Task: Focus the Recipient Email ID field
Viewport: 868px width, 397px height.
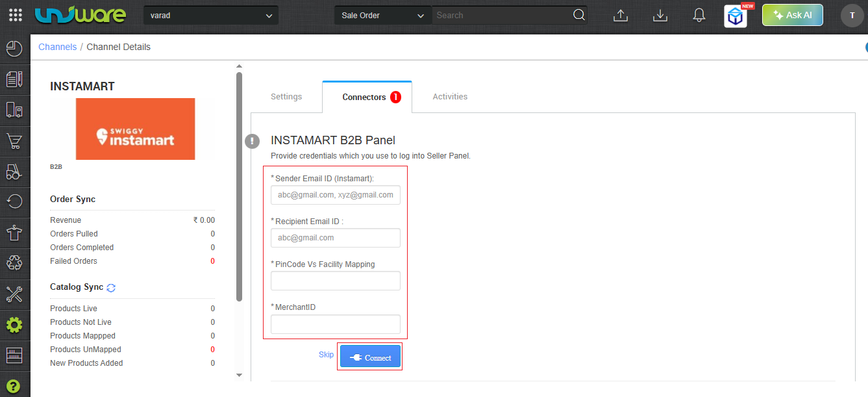Action: click(x=336, y=238)
